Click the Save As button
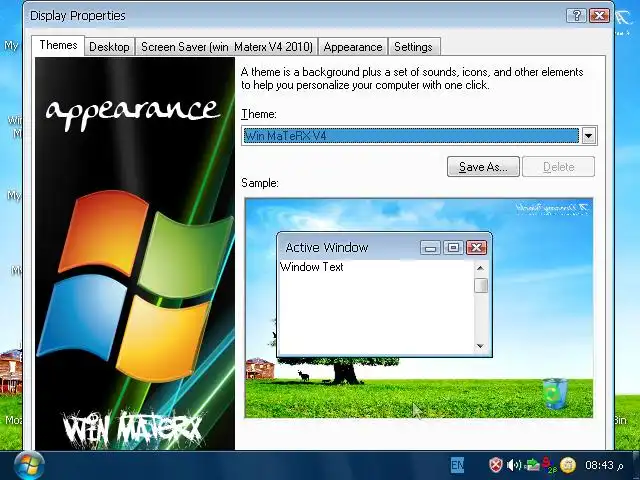The image size is (640, 480). coord(483,167)
